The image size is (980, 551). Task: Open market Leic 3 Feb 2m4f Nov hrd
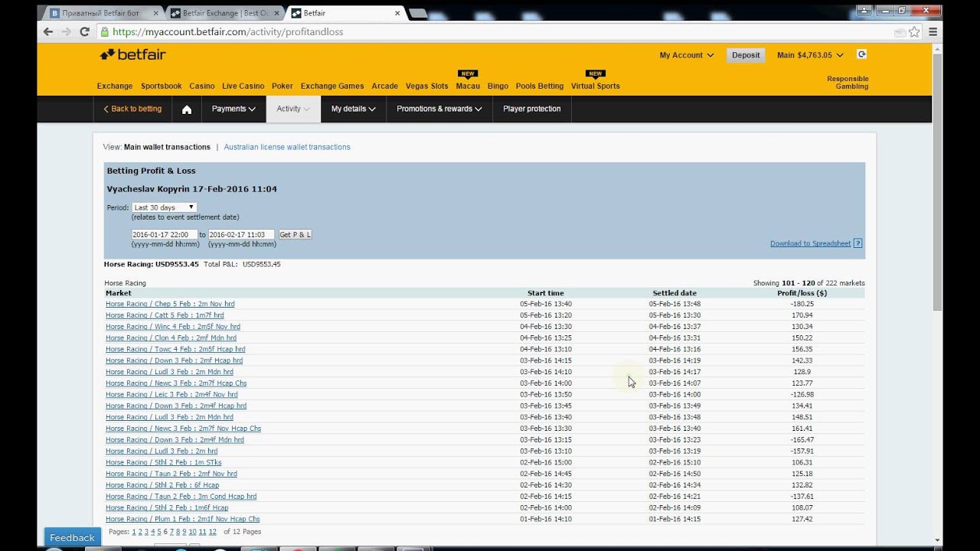tap(171, 395)
